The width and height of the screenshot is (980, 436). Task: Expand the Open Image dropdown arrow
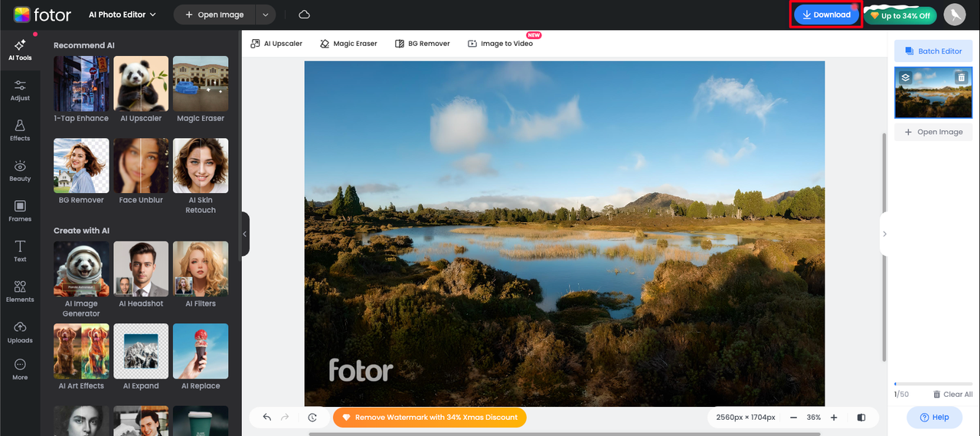(265, 15)
